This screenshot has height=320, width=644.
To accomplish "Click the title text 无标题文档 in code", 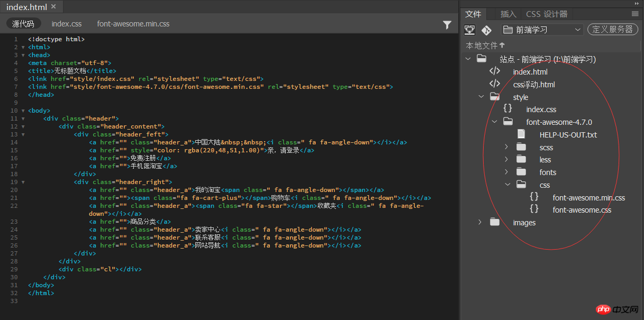I will click(x=69, y=71).
